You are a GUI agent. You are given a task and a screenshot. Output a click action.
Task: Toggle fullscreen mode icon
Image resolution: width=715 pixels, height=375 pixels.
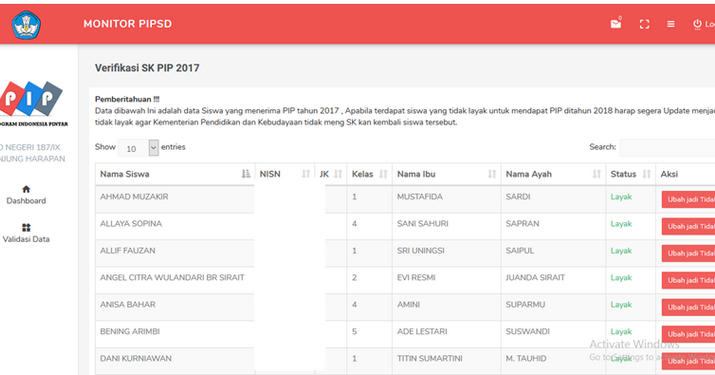pyautogui.click(x=644, y=24)
